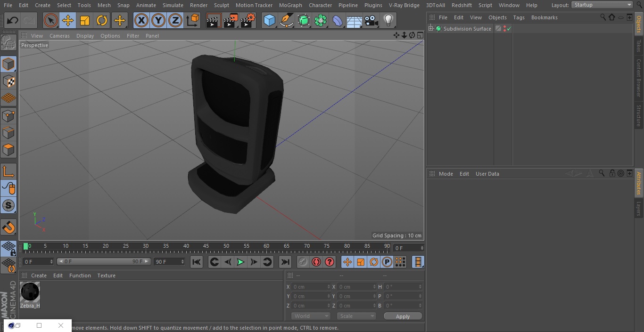Toggle Z axis lock

[x=175, y=20]
